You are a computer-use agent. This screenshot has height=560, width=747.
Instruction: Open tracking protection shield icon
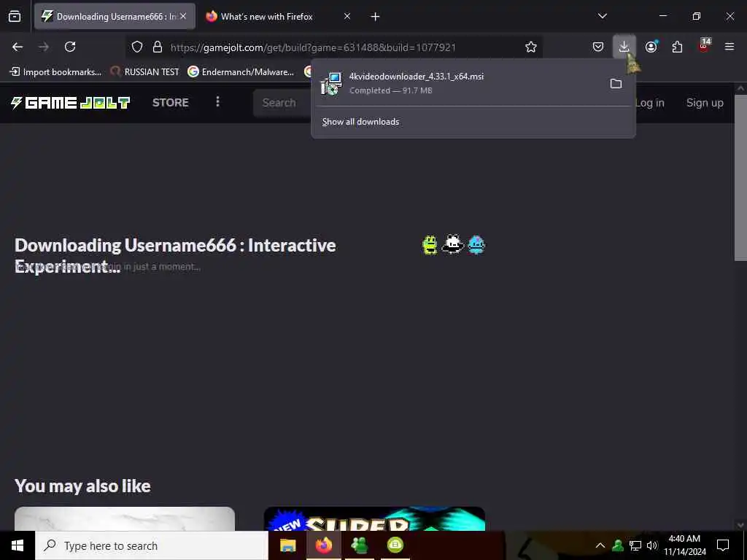pyautogui.click(x=137, y=47)
